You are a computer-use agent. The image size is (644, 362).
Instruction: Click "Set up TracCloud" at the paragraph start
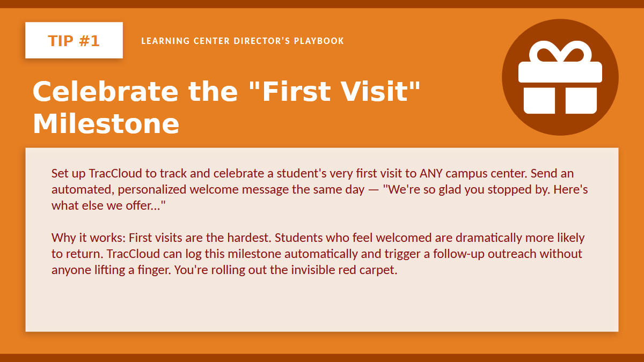click(x=90, y=174)
